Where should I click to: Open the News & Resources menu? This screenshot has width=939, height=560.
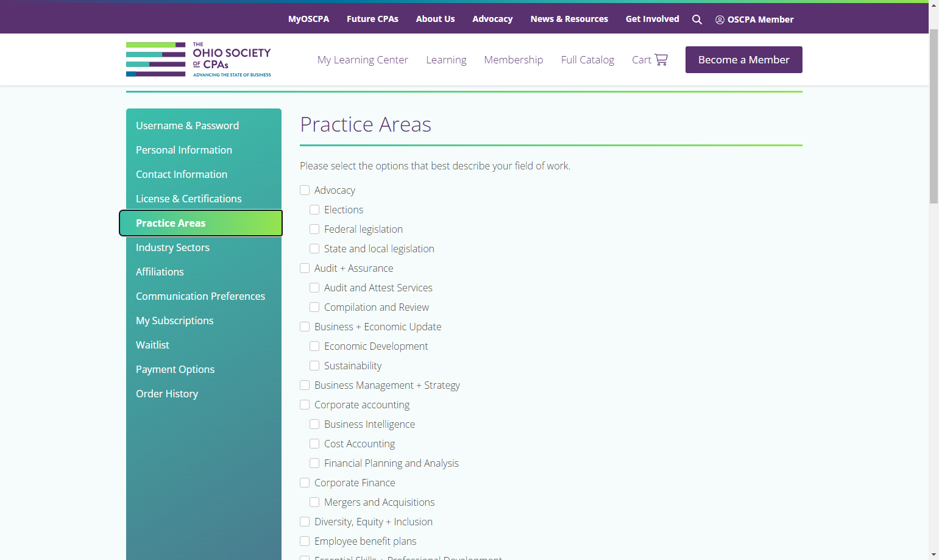click(x=569, y=19)
